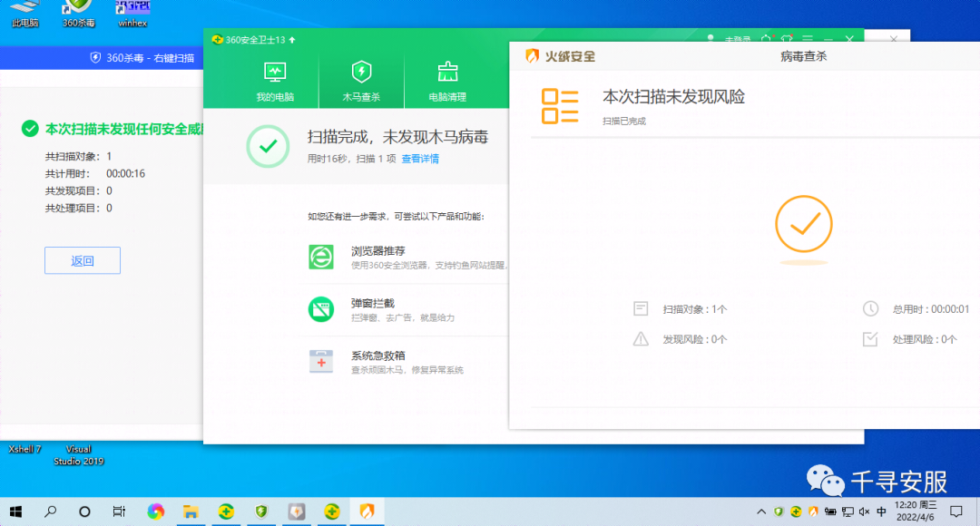Click the checkbox icon beside 处理风险
This screenshot has width=980, height=526.
tap(870, 339)
